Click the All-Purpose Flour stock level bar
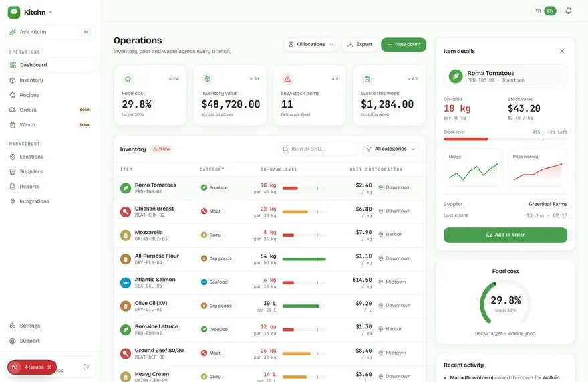 click(x=304, y=259)
